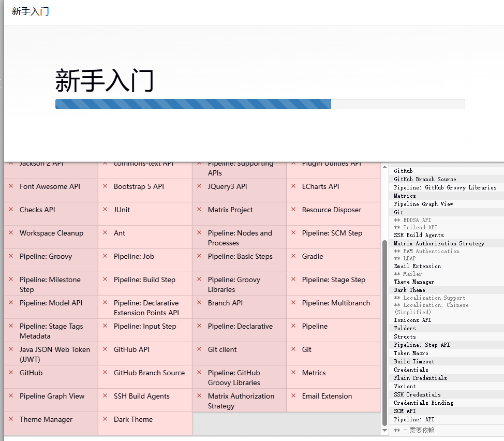Click the X icon beside Gradle
This screenshot has height=441, width=504.
point(293,256)
